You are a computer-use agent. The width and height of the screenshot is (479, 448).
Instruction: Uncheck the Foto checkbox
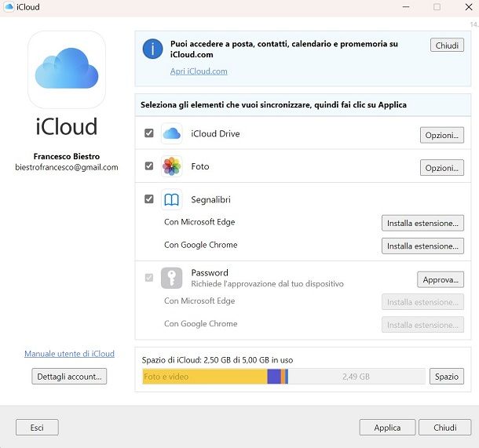pyautogui.click(x=149, y=166)
